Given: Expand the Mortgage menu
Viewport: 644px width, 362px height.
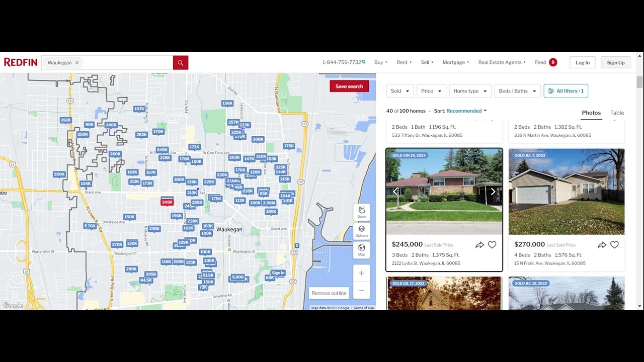Looking at the screenshot, I should (456, 62).
